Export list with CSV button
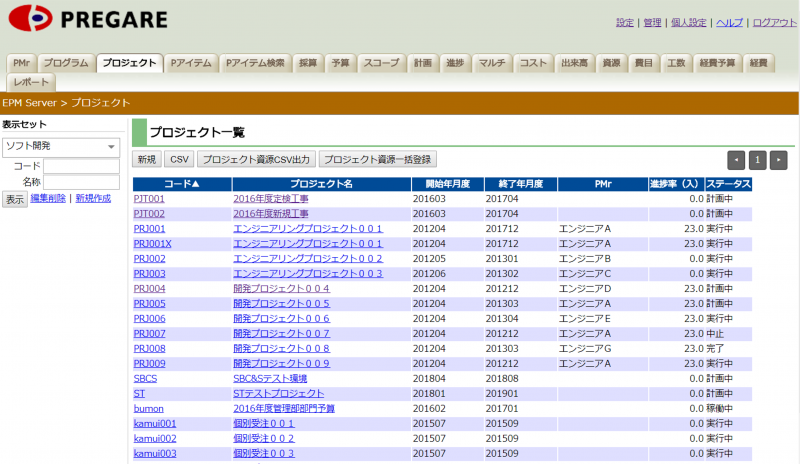 click(179, 159)
